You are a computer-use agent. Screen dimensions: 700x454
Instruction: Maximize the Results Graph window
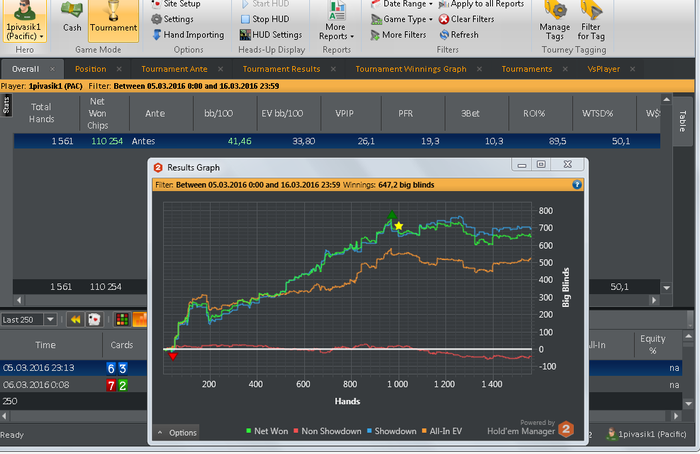(x=541, y=164)
